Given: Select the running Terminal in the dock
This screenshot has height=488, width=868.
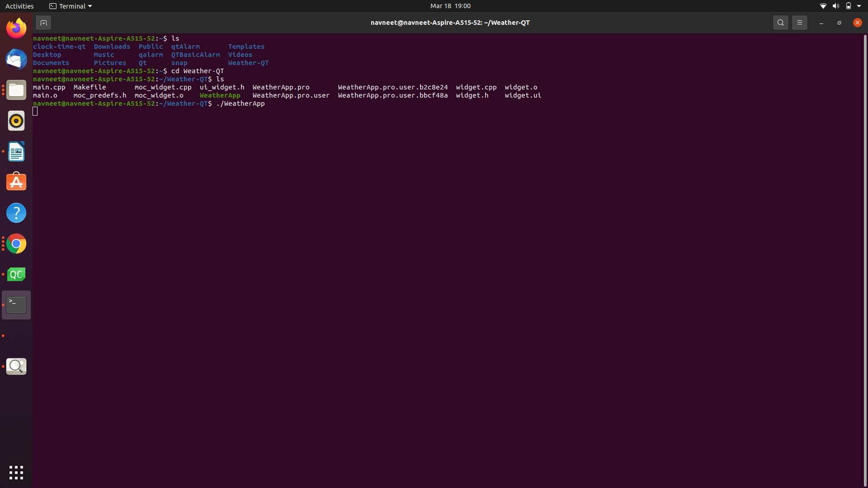Looking at the screenshot, I should click(x=16, y=305).
